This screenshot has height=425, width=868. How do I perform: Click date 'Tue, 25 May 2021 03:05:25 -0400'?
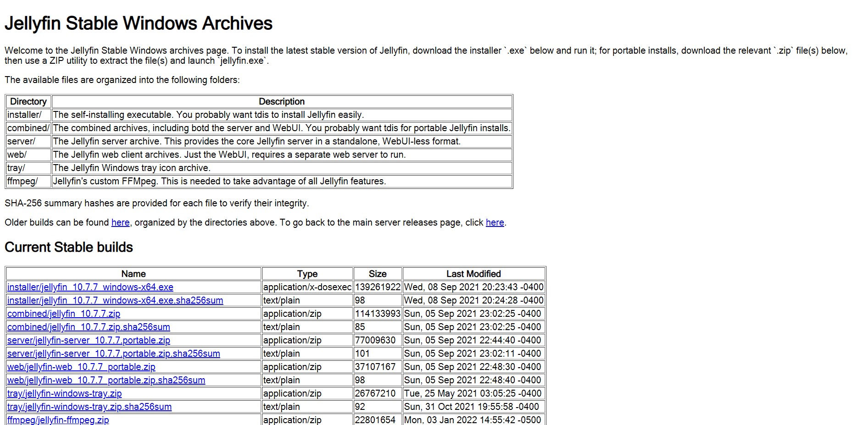click(x=474, y=393)
